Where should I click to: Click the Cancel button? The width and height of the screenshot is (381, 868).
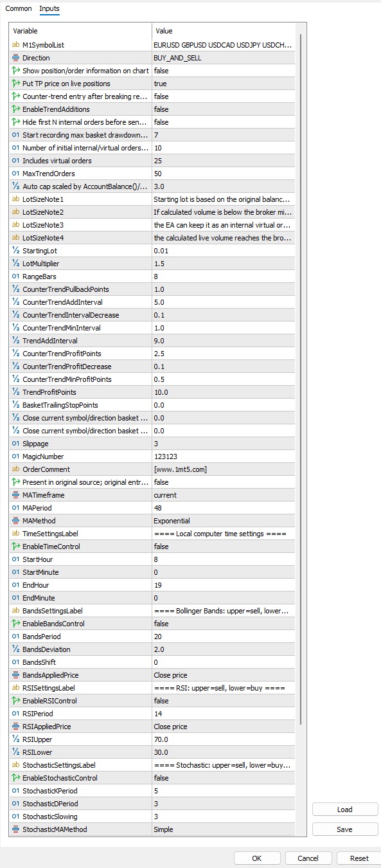[x=308, y=858]
